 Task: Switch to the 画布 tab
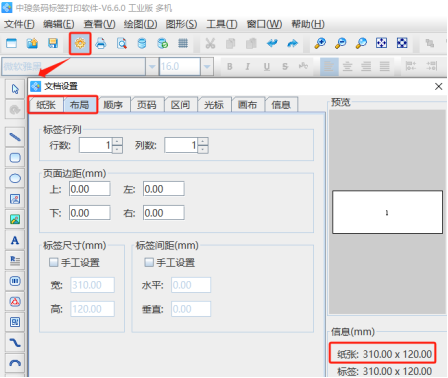248,105
